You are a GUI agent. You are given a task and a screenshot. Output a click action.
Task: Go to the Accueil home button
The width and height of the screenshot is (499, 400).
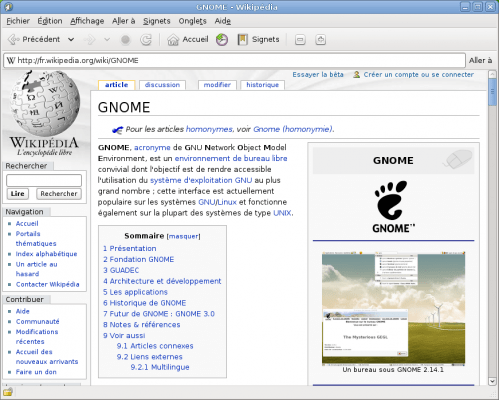click(188, 39)
